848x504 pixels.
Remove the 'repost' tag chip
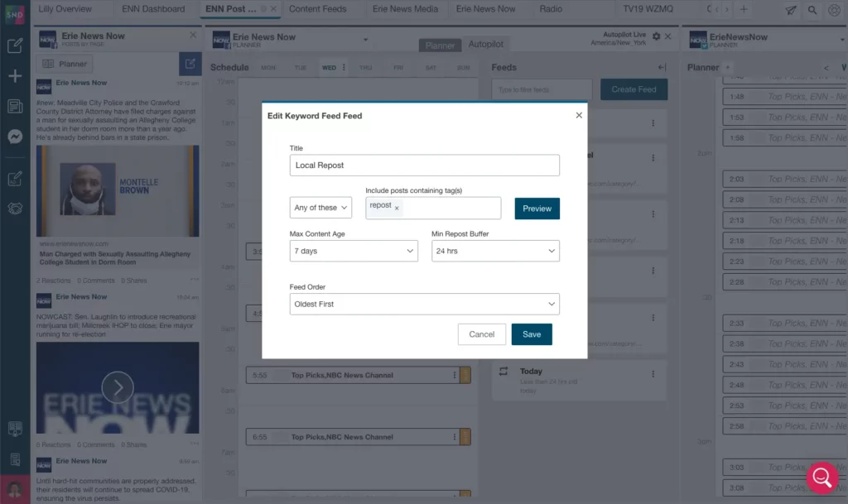397,209
